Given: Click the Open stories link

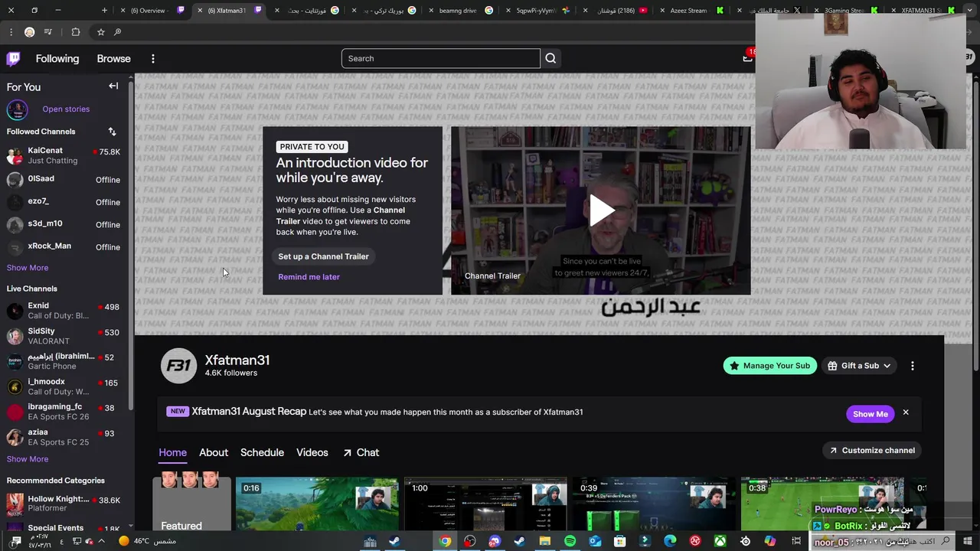Looking at the screenshot, I should click(66, 109).
